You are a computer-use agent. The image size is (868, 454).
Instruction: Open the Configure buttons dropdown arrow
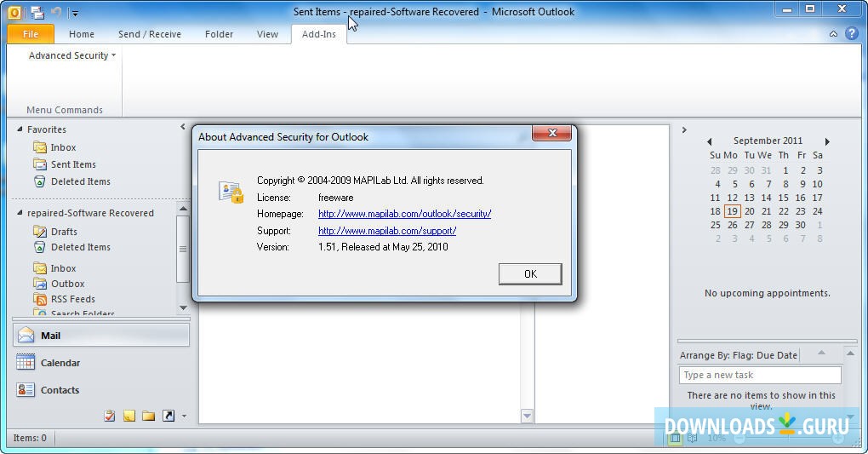pyautogui.click(x=185, y=416)
